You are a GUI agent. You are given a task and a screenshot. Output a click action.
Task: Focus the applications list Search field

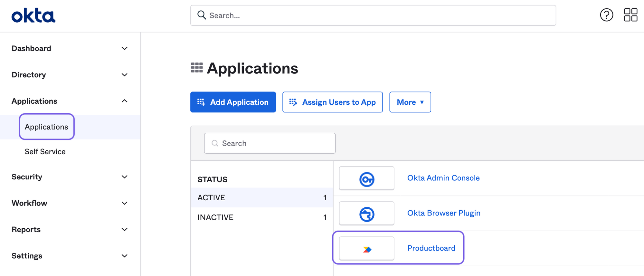[x=270, y=143]
